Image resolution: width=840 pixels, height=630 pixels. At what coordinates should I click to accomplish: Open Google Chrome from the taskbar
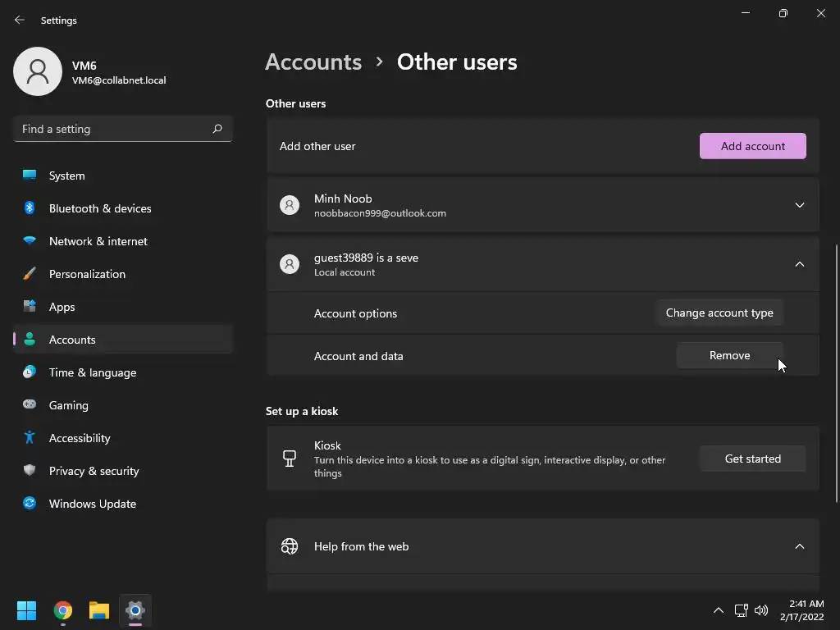pyautogui.click(x=63, y=610)
